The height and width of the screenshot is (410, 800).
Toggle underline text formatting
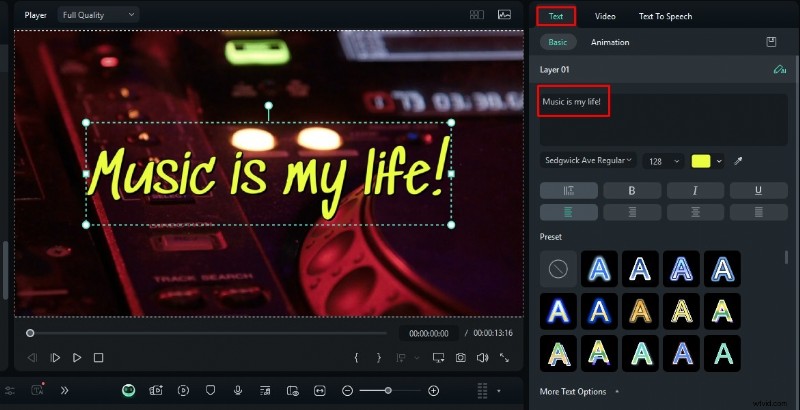757,190
